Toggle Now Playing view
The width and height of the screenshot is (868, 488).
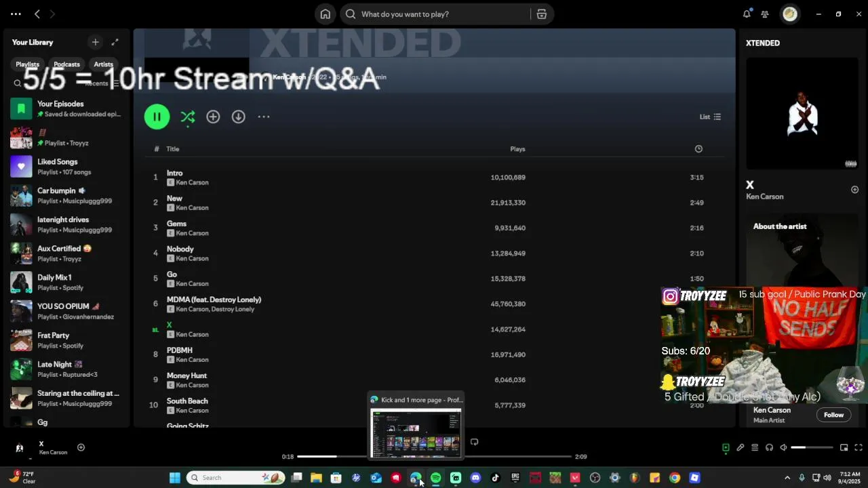pyautogui.click(x=726, y=447)
